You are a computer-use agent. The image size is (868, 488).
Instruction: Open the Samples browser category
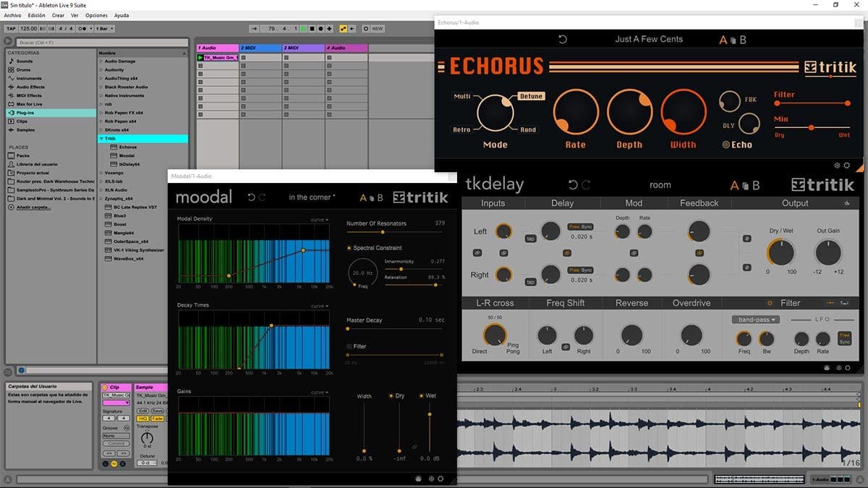click(x=25, y=130)
